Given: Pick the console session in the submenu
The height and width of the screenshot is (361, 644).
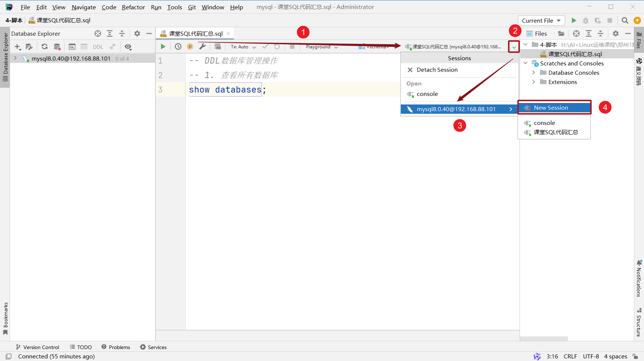Looking at the screenshot, I should point(554,123).
